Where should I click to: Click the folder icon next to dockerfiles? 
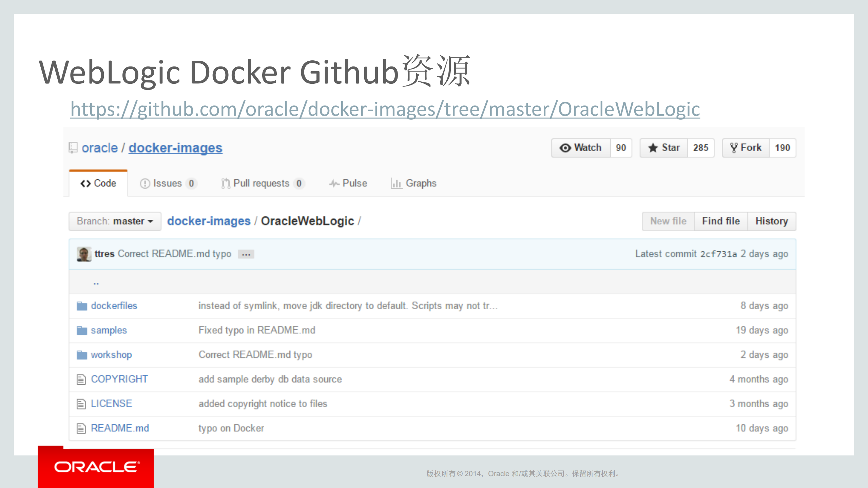click(81, 305)
